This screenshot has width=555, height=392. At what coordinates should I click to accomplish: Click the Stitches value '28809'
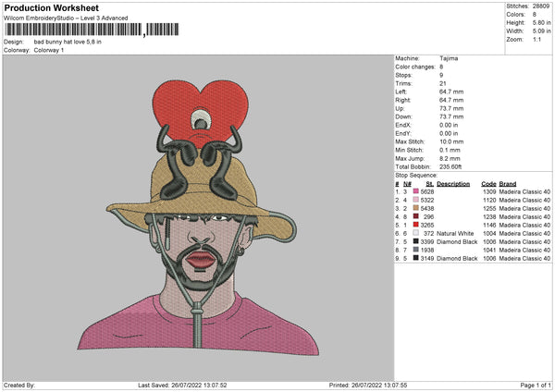point(541,6)
